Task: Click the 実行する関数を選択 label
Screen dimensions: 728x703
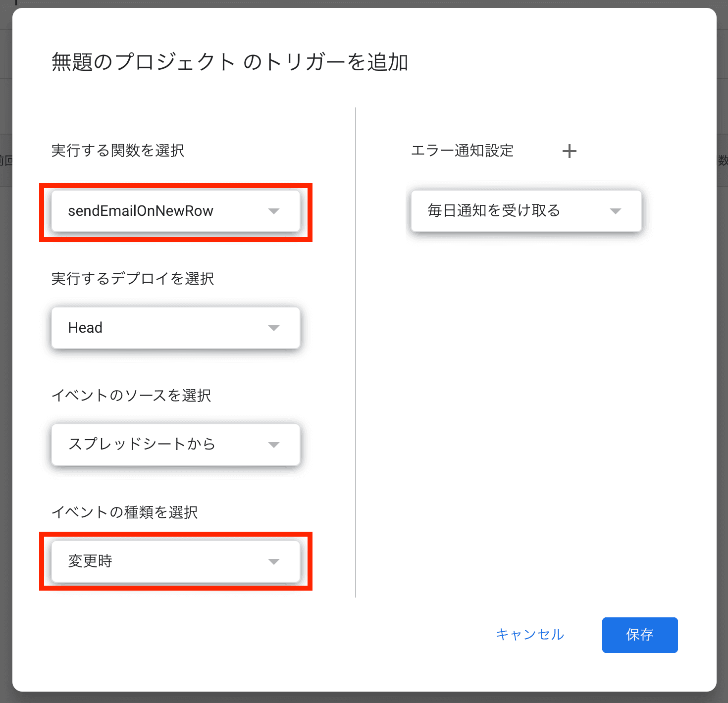Action: (x=118, y=151)
